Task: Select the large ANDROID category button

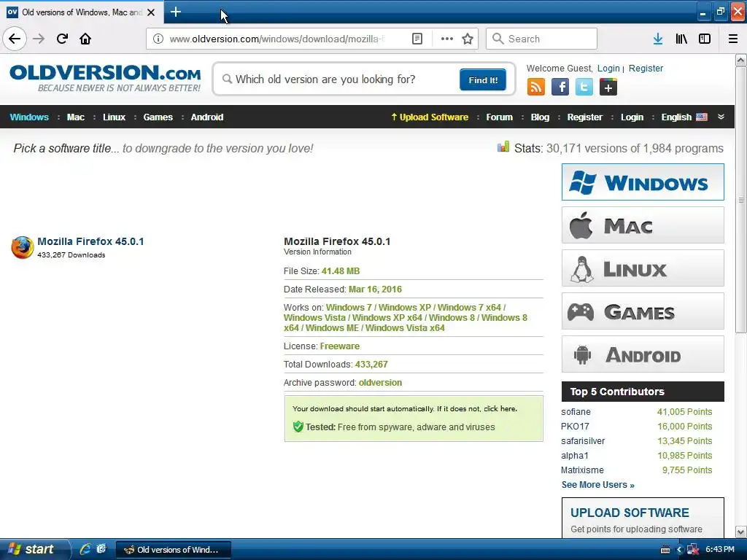Action: pyautogui.click(x=643, y=354)
